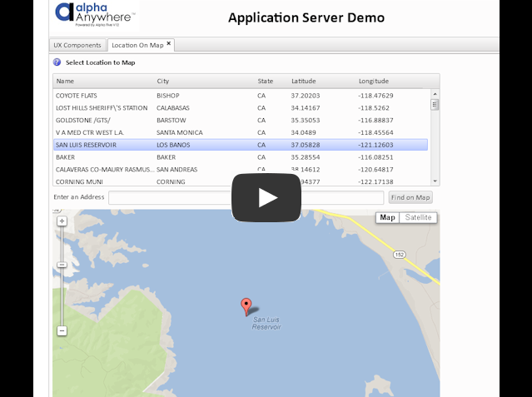This screenshot has height=397, width=532.
Task: Select the CORNING MUNI row
Action: (241, 181)
